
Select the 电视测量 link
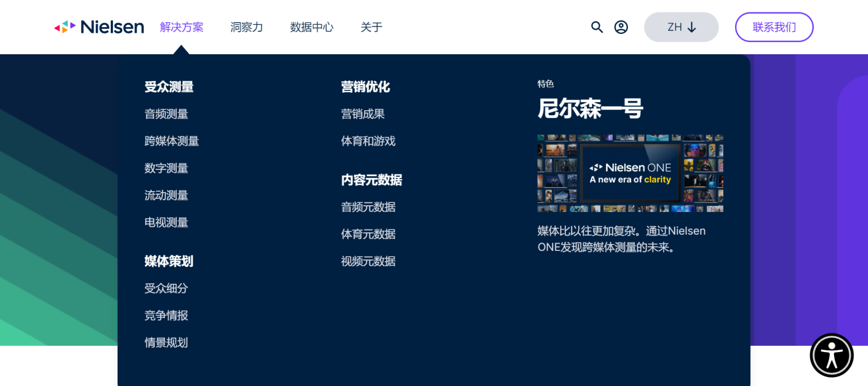click(166, 223)
